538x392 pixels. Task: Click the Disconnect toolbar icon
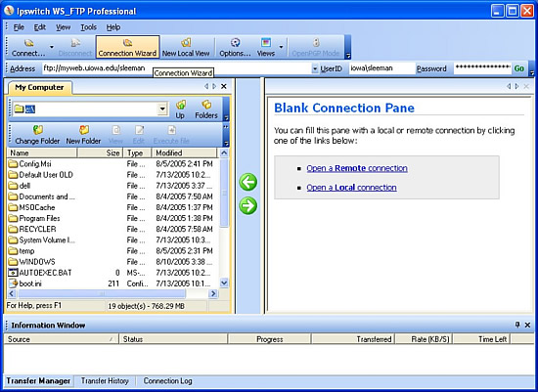pyautogui.click(x=75, y=47)
